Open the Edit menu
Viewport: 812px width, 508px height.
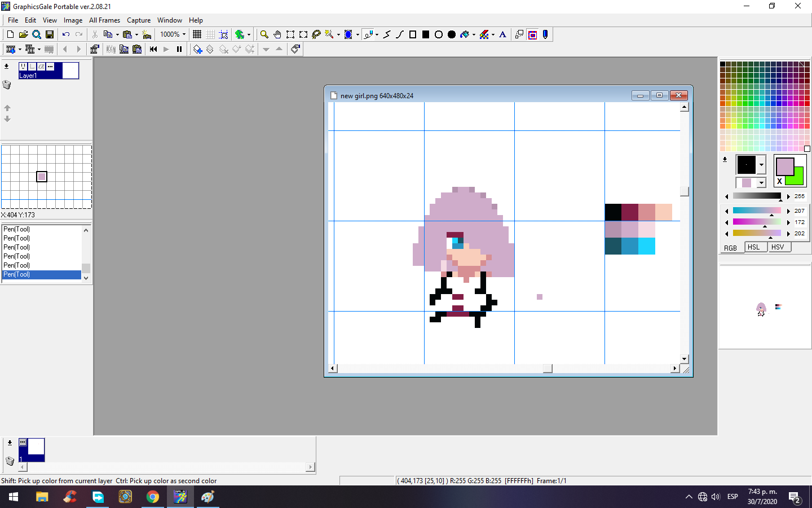click(30, 20)
